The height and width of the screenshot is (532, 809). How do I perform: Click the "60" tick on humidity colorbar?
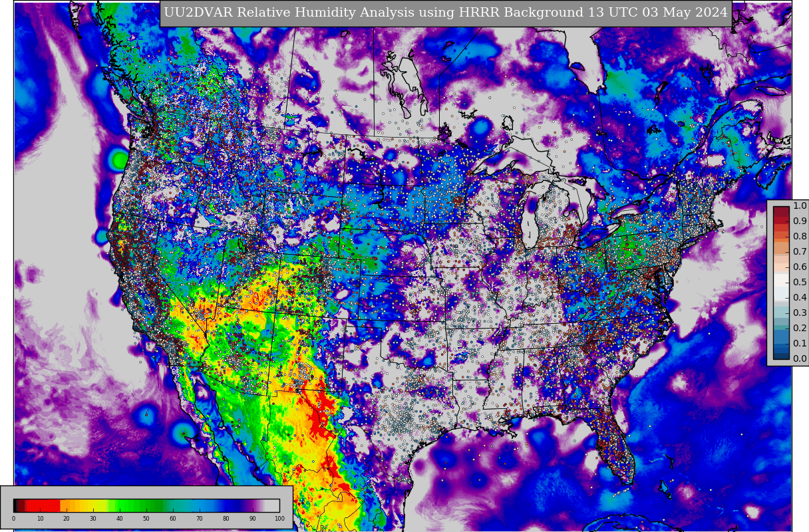pyautogui.click(x=173, y=519)
